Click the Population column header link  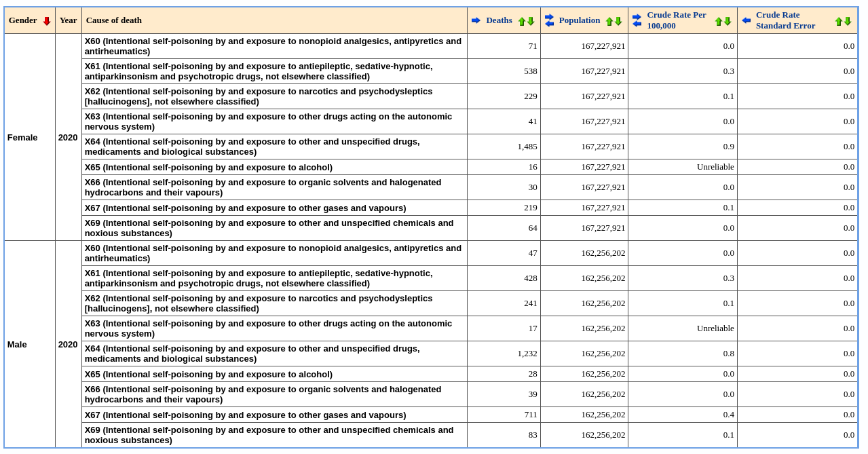click(x=580, y=20)
